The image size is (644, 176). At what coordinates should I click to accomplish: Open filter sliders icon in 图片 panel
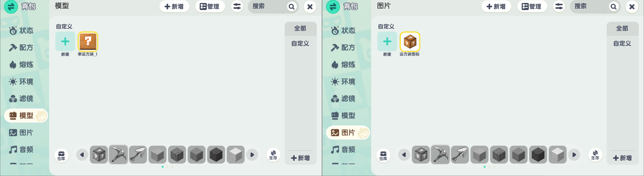click(x=559, y=6)
